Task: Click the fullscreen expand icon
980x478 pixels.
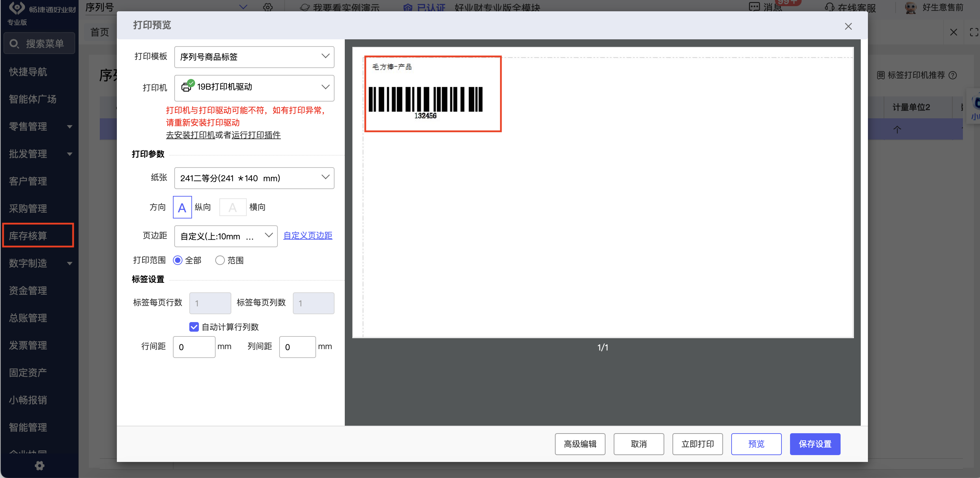Action: click(x=974, y=32)
